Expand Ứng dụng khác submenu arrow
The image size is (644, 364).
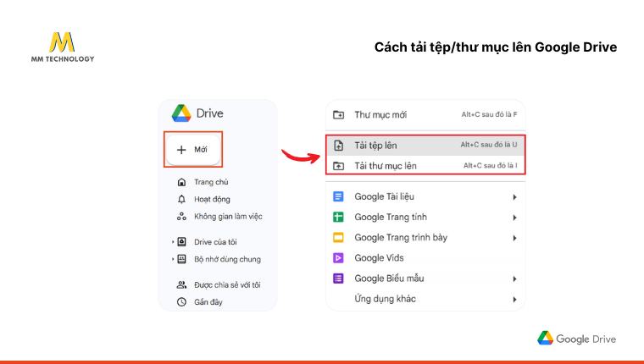tap(514, 300)
